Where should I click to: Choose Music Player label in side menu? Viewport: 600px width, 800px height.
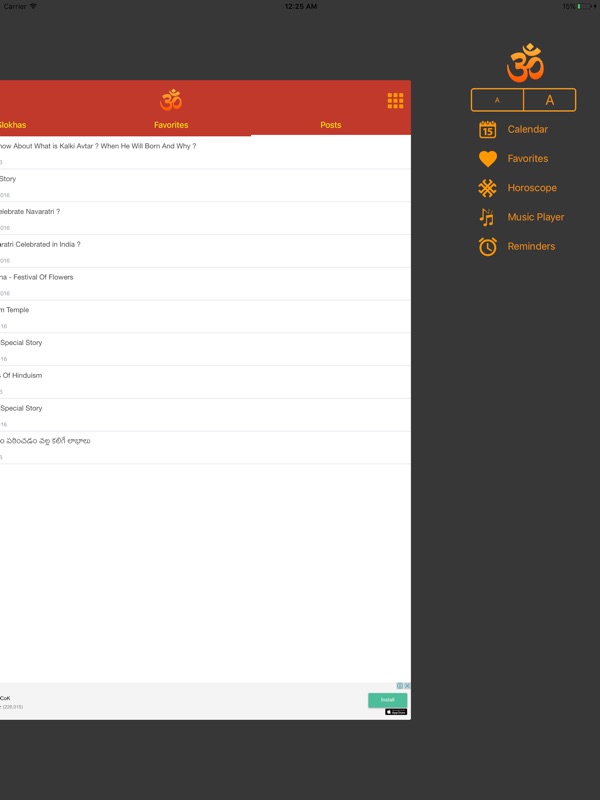536,217
